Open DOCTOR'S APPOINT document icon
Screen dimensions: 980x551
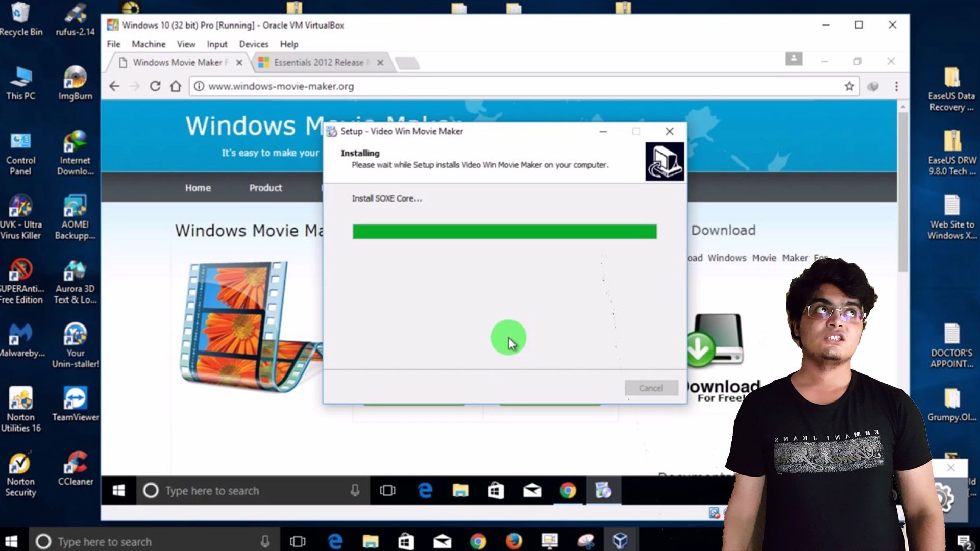click(951, 346)
